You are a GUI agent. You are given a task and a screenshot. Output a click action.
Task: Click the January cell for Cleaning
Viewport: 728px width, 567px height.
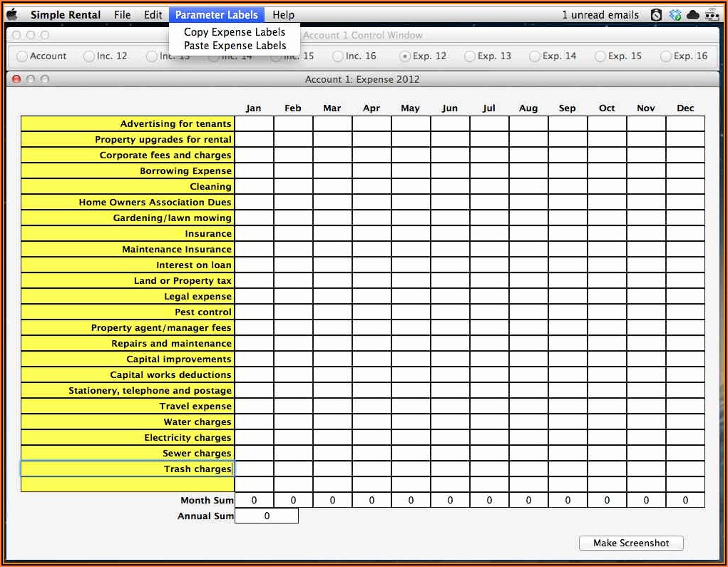[x=254, y=187]
